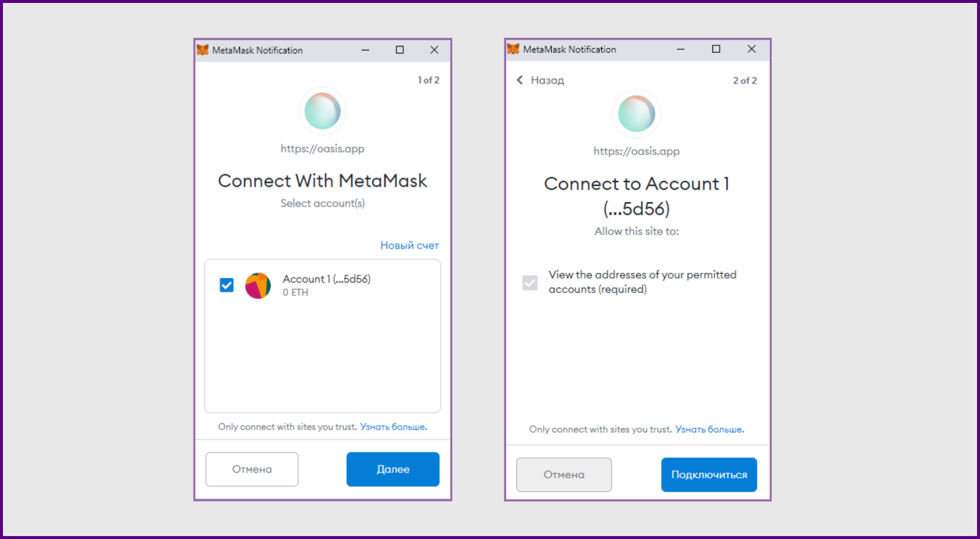
Task: Close the right MetaMask Notification window
Action: pyautogui.click(x=751, y=49)
